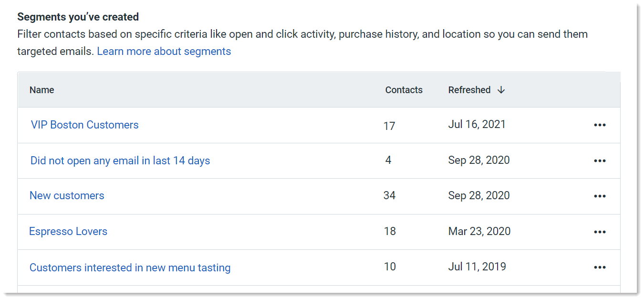Sort by the Contacts column header

(x=404, y=90)
